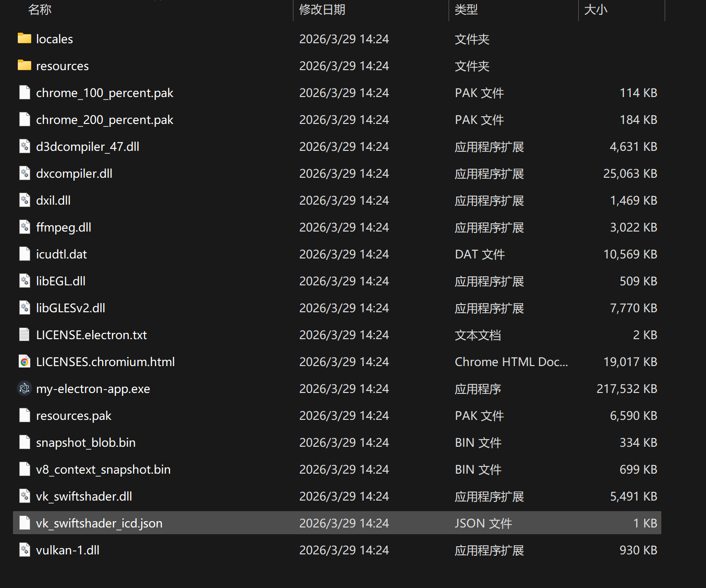Click the Chrome icon for LICENSES.chromium.html
The image size is (706, 588).
(24, 361)
